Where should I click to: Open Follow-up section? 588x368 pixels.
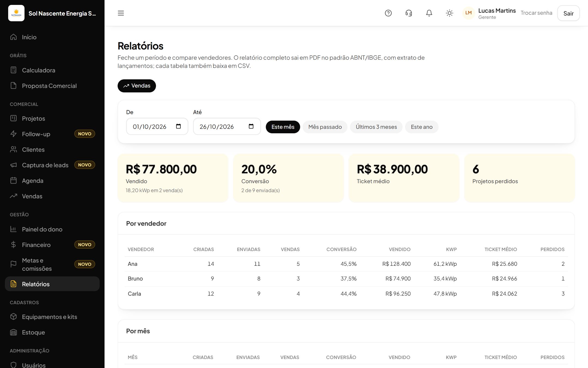(52, 134)
